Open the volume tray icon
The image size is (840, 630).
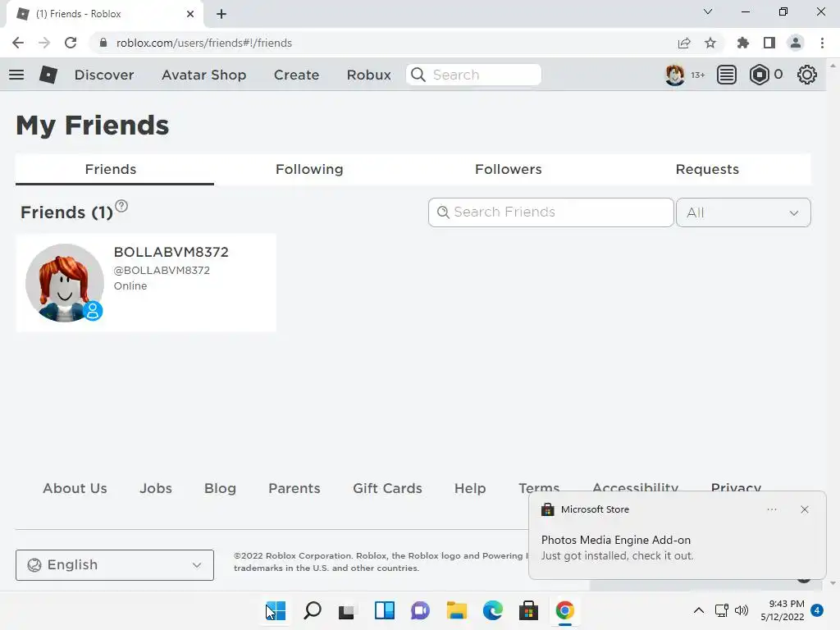(742, 610)
